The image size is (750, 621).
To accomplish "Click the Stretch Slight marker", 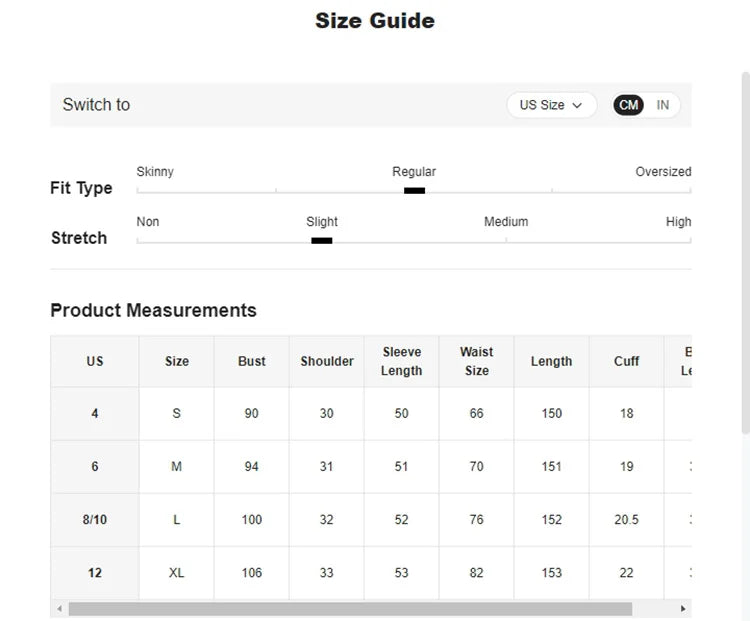I will point(321,240).
